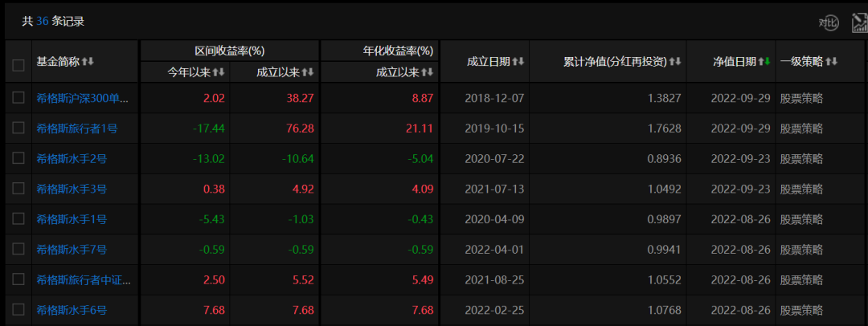Sort by 基金简称 column arrows
The width and height of the screenshot is (868, 326).
[x=88, y=62]
